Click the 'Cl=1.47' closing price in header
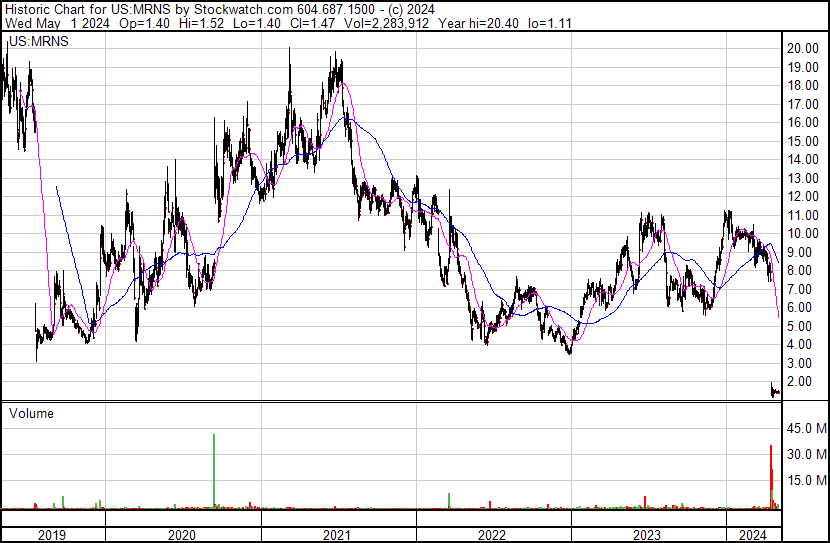Screen dimensions: 830x543 click(x=313, y=23)
